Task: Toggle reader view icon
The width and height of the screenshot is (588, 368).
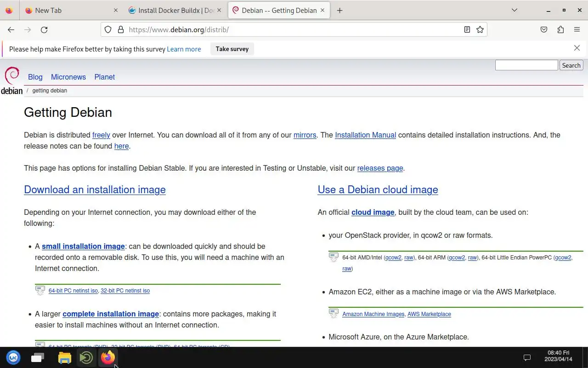Action: 467,29
